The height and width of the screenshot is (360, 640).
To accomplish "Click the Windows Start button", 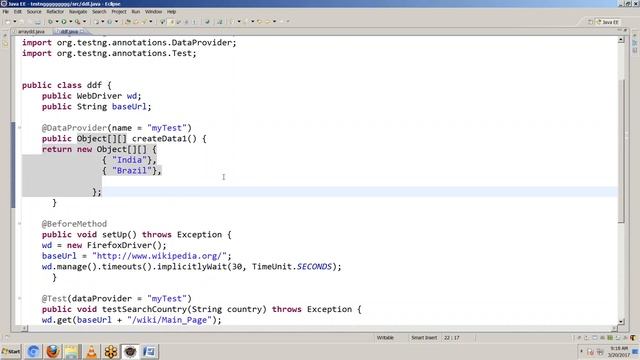I will coord(11,351).
